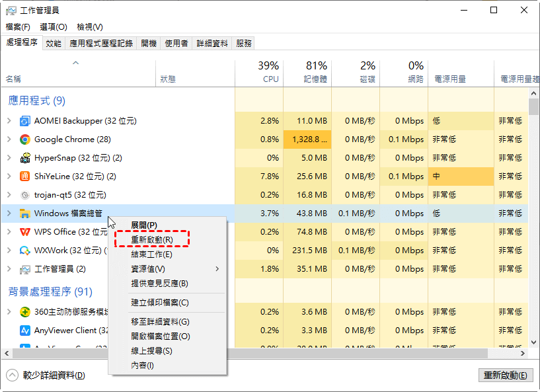Expand the AOMEI Backupper process group

pos(9,121)
